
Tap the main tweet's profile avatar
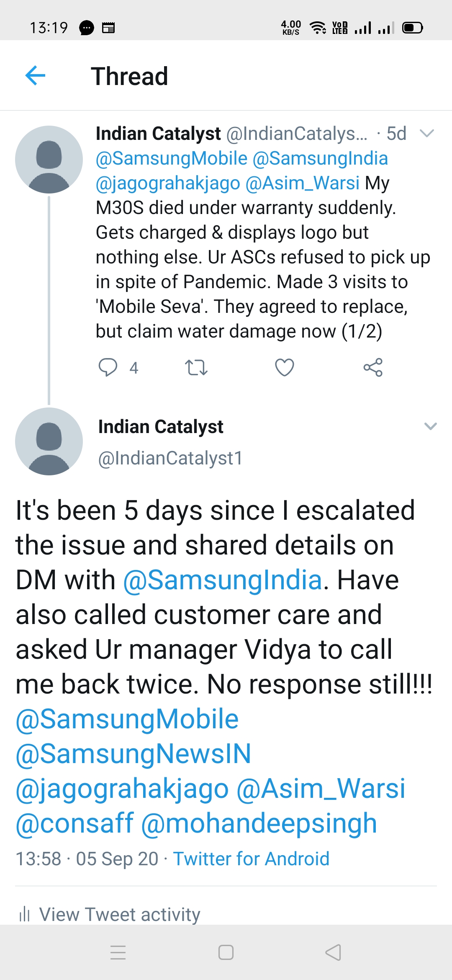point(49,441)
